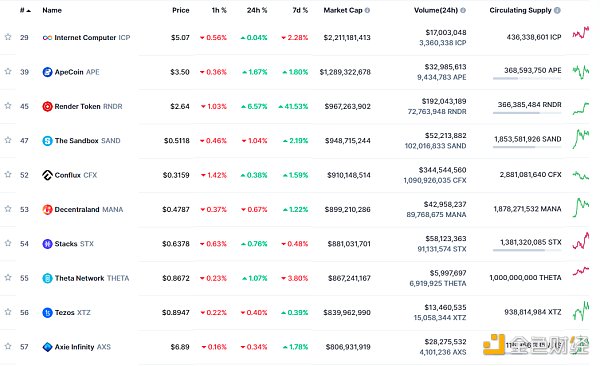Sort by rank using # column arrow
Screen dimensions: 600x366
(25, 10)
